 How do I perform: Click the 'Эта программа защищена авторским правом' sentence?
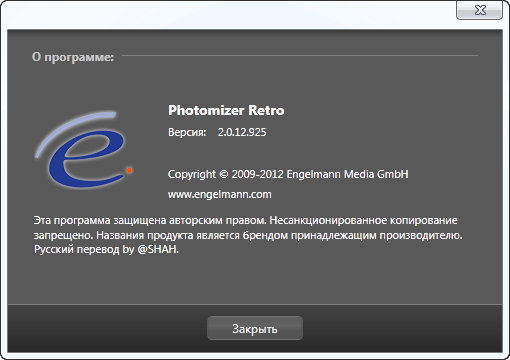point(150,221)
